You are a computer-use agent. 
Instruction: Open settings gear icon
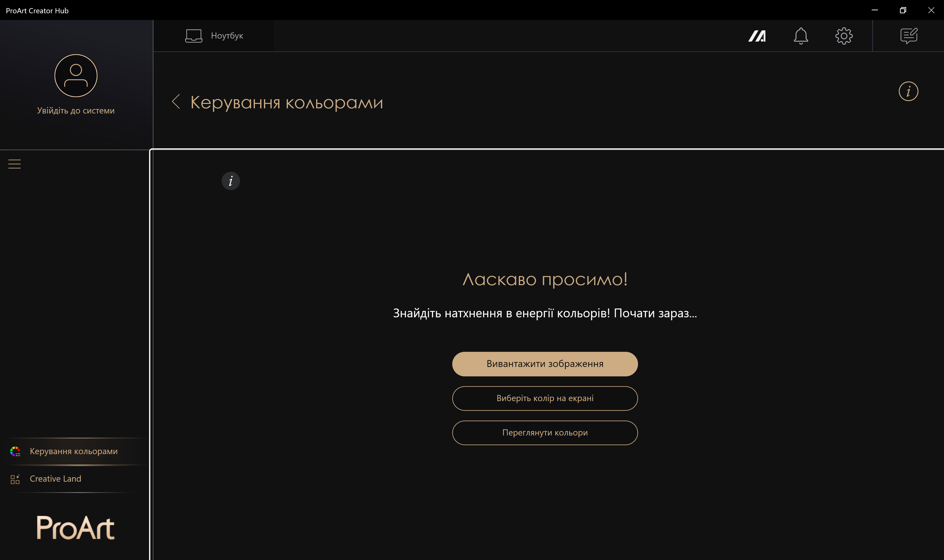coord(843,36)
